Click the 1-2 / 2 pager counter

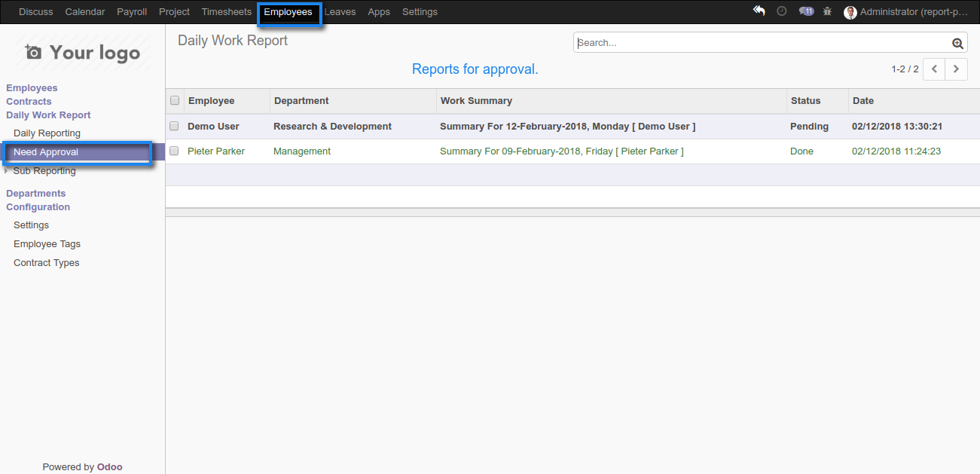905,69
